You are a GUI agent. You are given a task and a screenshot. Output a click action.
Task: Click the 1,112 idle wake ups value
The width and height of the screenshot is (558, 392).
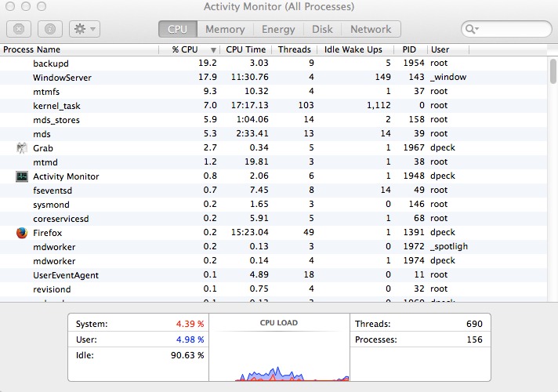[x=379, y=105]
